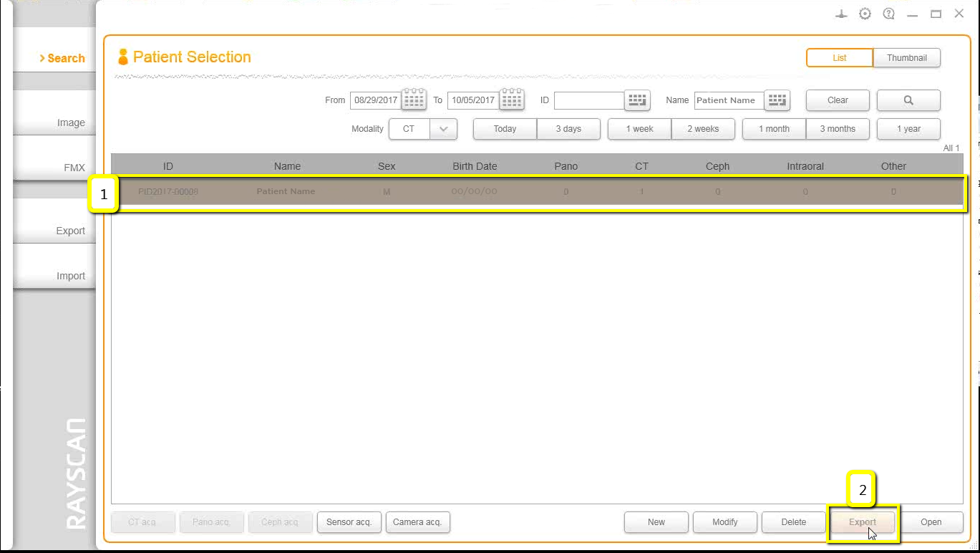Click the bottom Export button
The image size is (980, 553).
pyautogui.click(x=863, y=522)
